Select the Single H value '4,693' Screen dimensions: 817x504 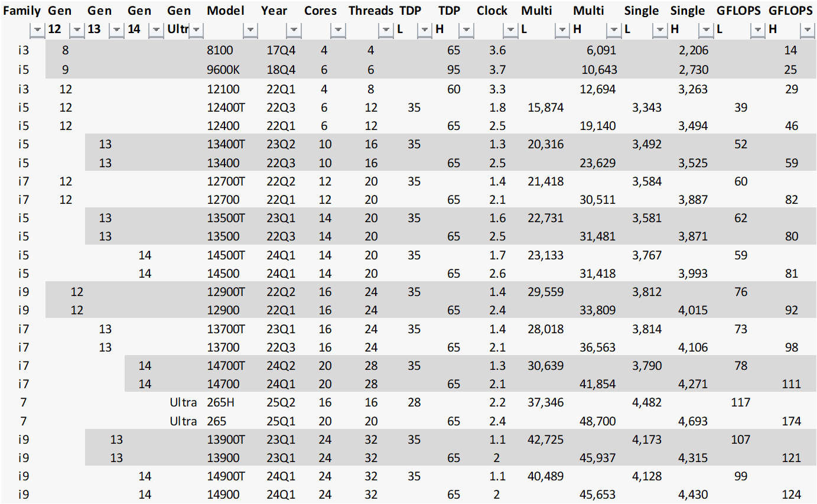pyautogui.click(x=694, y=421)
